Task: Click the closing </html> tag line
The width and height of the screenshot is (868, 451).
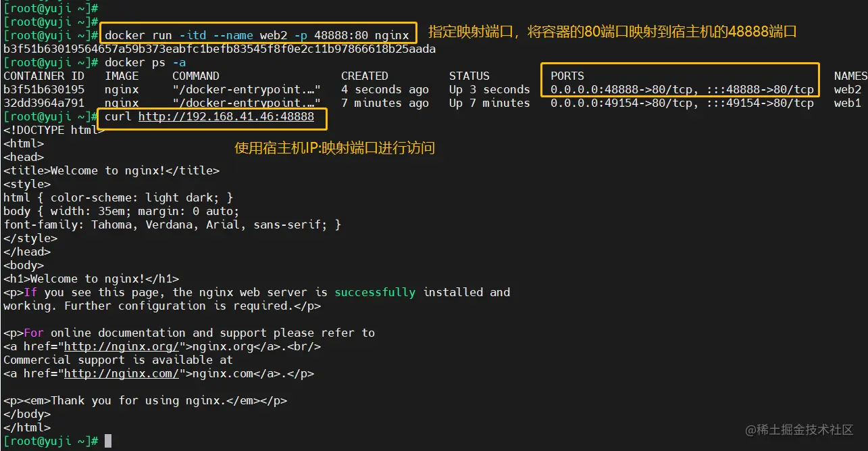Action: coord(27,427)
